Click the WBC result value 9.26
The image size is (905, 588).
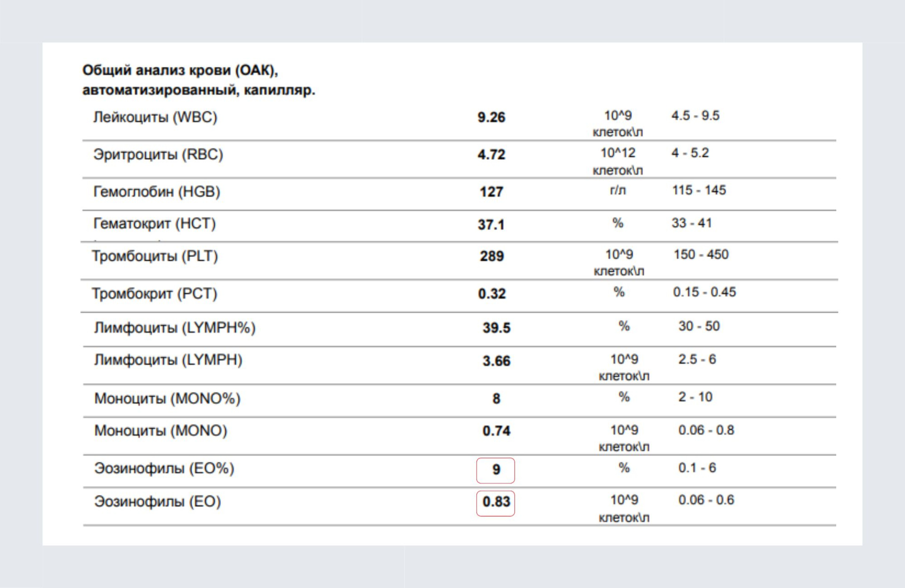491,117
